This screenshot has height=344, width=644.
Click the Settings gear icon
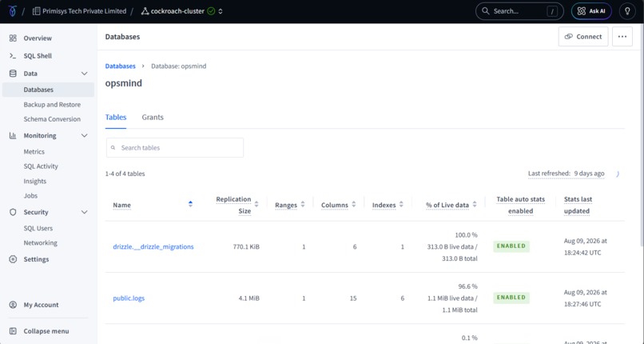coord(13,259)
